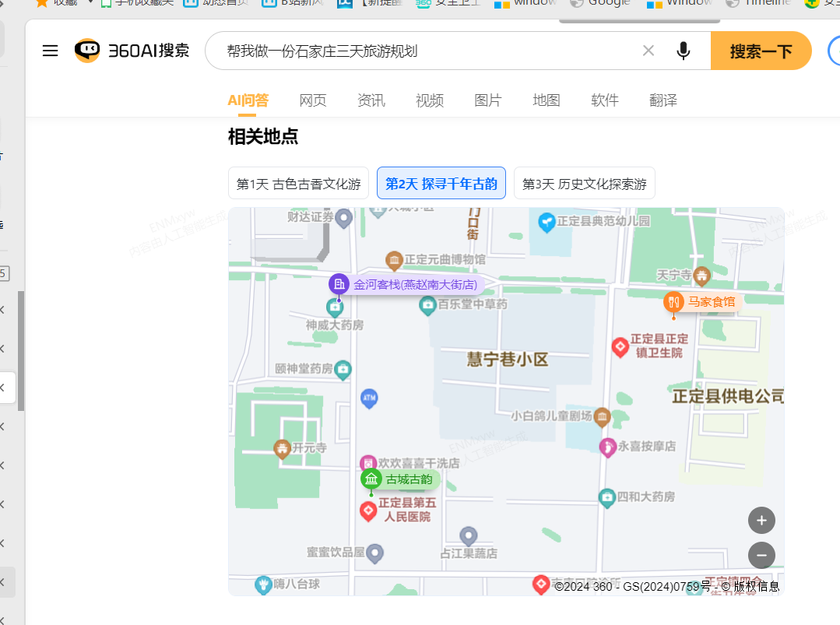Open the 视频 tab

[430, 100]
